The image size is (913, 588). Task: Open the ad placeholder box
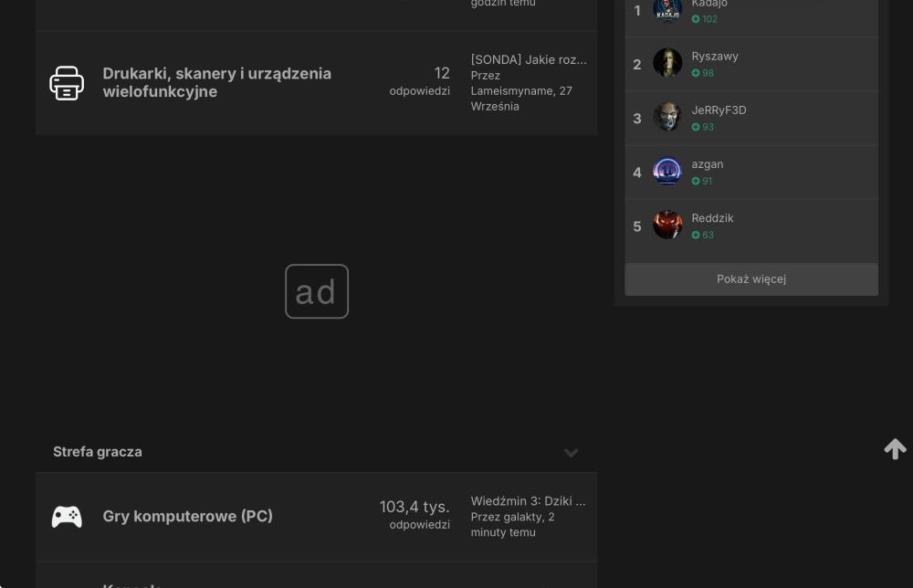pyautogui.click(x=317, y=291)
